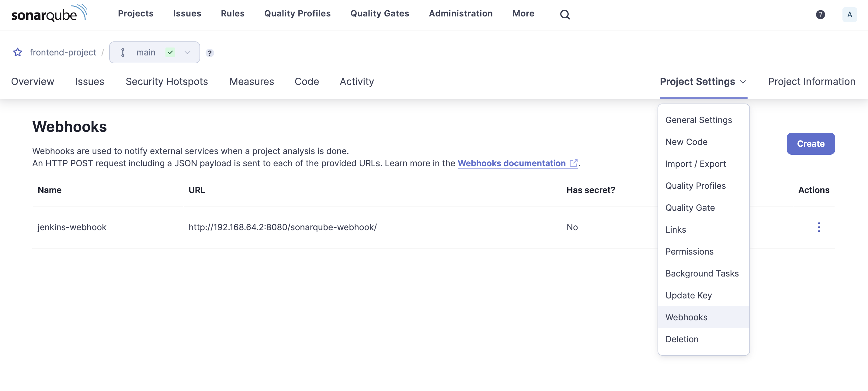Choose Deletion in Project Settings menu
Viewport: 868px width, 391px height.
coord(682,339)
